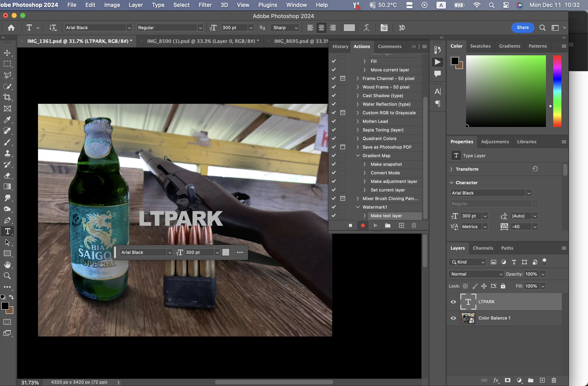Toggle checkmark for Molten Lead action
This screenshot has height=386, width=588.
(x=333, y=121)
